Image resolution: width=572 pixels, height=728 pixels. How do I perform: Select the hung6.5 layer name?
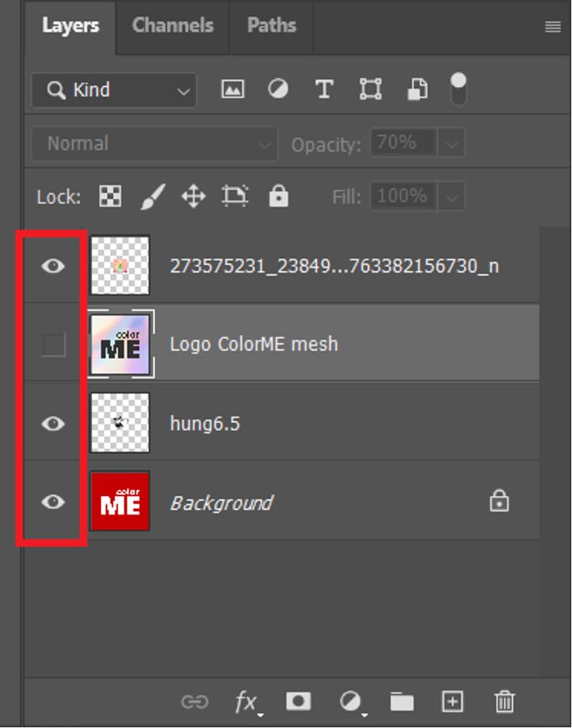pos(205,424)
